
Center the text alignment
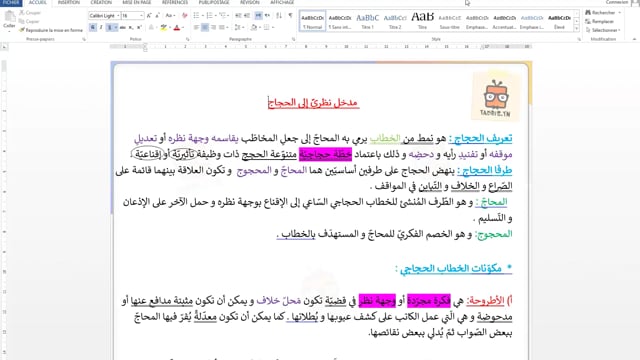click(205, 27)
